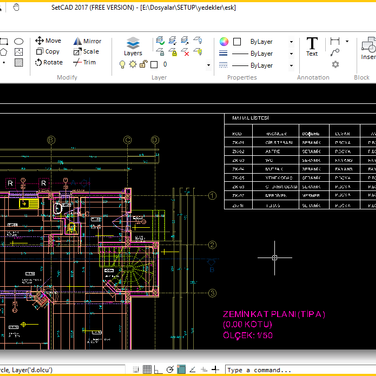This screenshot has height=376, width=376.
Task: Toggle polar tracking in status bar
Action: point(170,369)
